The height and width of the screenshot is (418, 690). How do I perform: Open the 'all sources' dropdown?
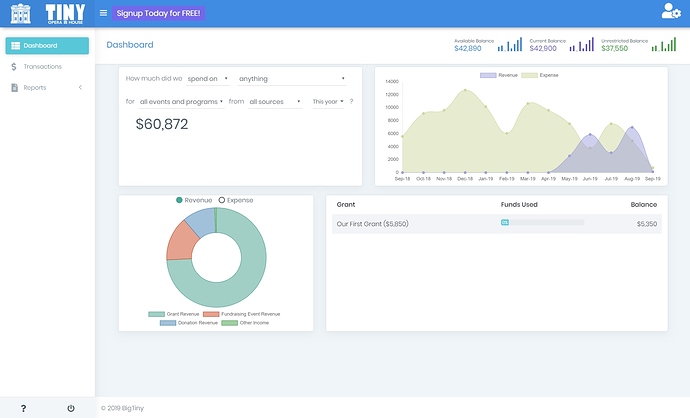[x=275, y=102]
